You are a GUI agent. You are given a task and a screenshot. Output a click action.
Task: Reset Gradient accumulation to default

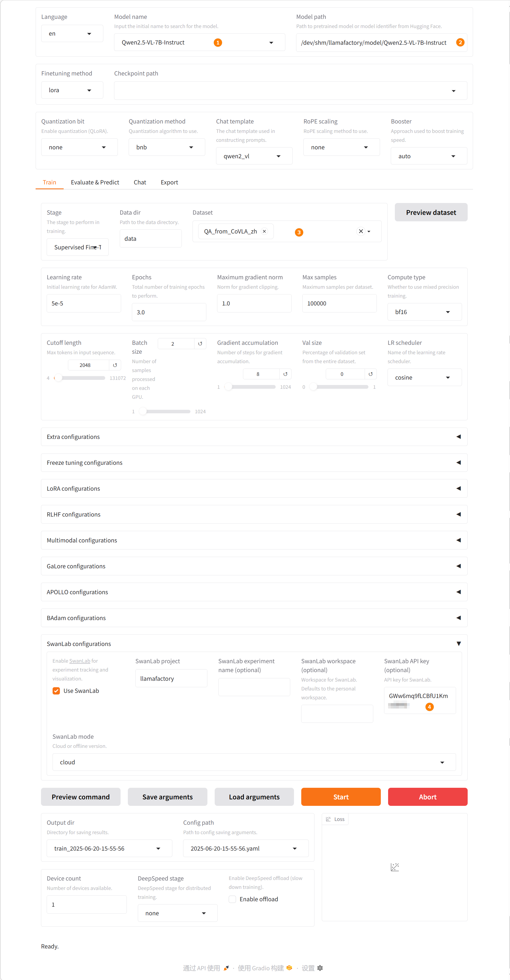coord(285,374)
